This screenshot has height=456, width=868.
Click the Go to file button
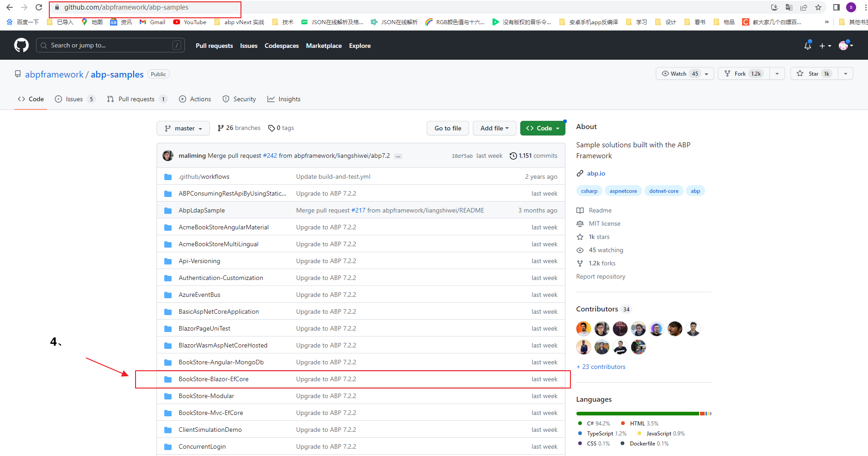pos(448,128)
